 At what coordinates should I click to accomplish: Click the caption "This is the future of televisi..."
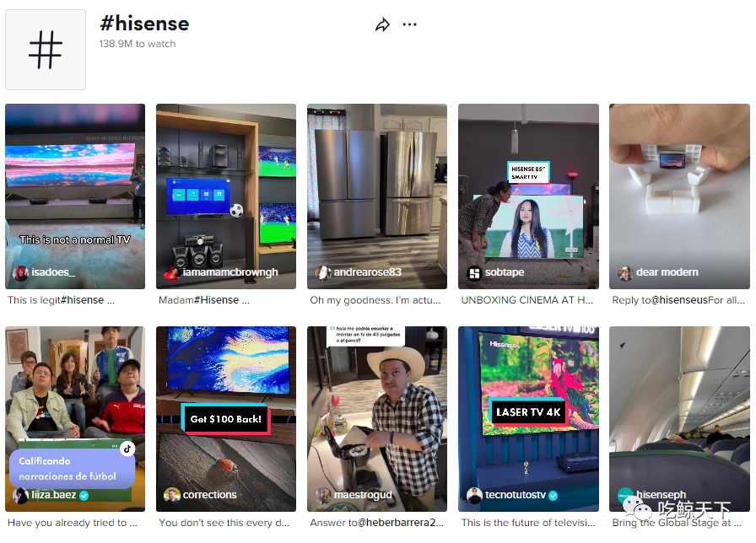tap(528, 523)
